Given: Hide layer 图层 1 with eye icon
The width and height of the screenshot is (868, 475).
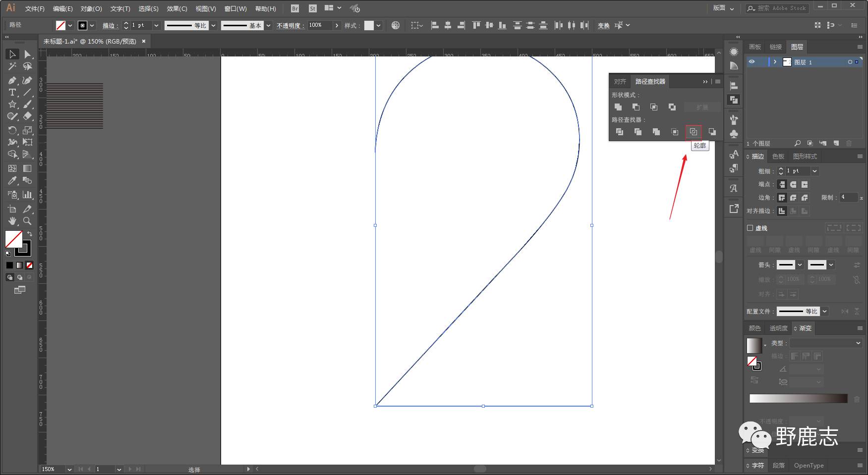Looking at the screenshot, I should (x=752, y=62).
